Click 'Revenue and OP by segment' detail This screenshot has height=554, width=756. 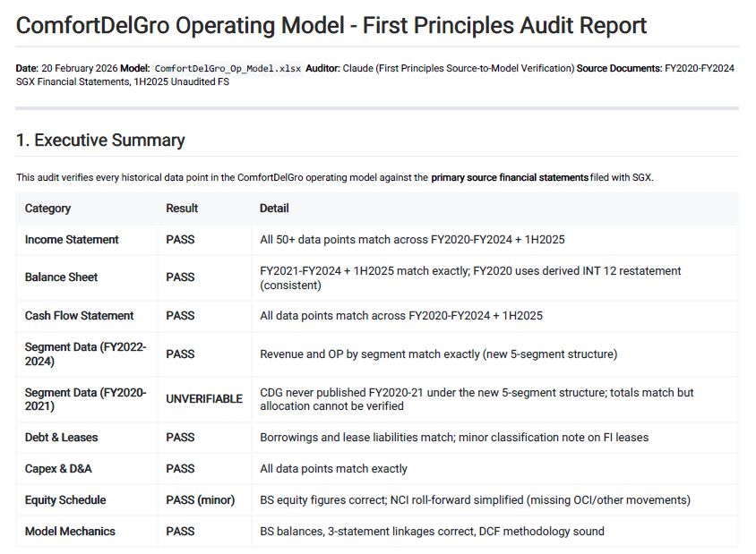coord(438,354)
